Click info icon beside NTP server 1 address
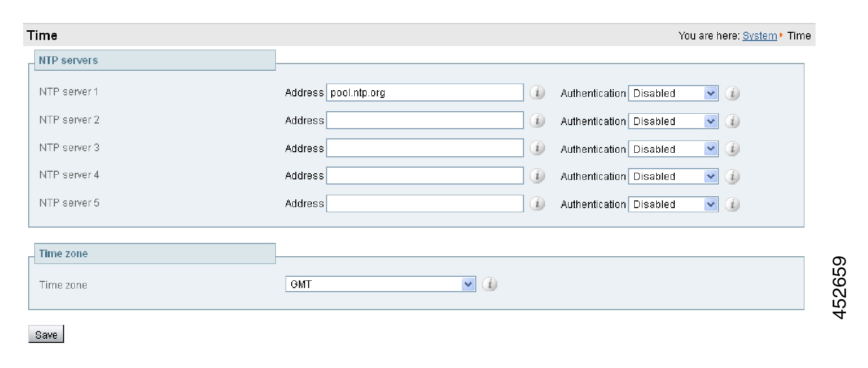 (x=537, y=93)
